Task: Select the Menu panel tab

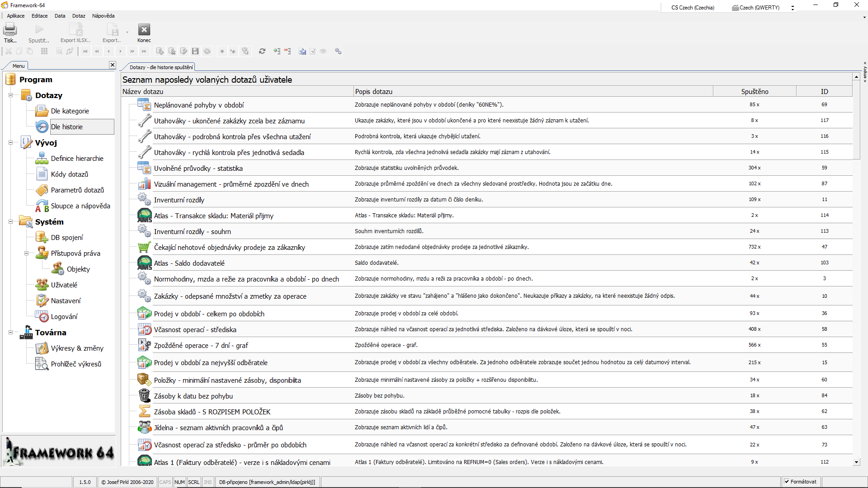Action: pos(19,66)
